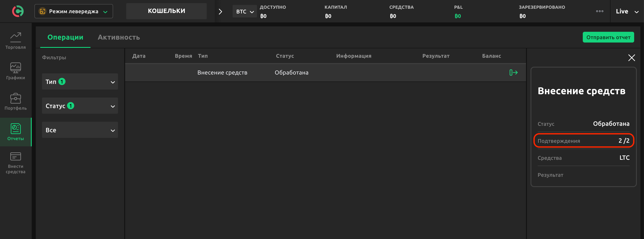Expand the Статус filter

click(x=80, y=106)
